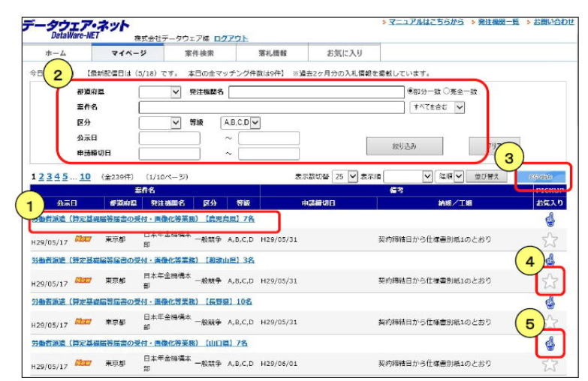Click the favorite star for the 和歌山県 item
Image resolution: width=588 pixels, height=381 pixels.
pyautogui.click(x=550, y=281)
